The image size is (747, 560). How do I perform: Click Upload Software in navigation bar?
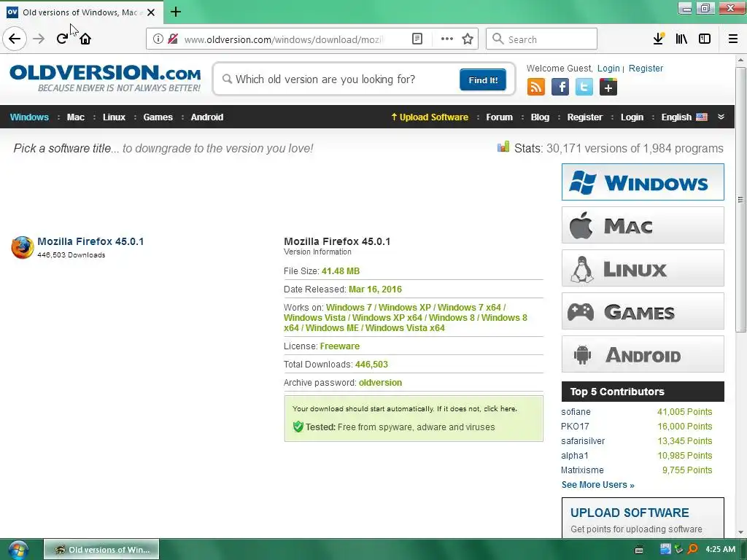click(430, 117)
